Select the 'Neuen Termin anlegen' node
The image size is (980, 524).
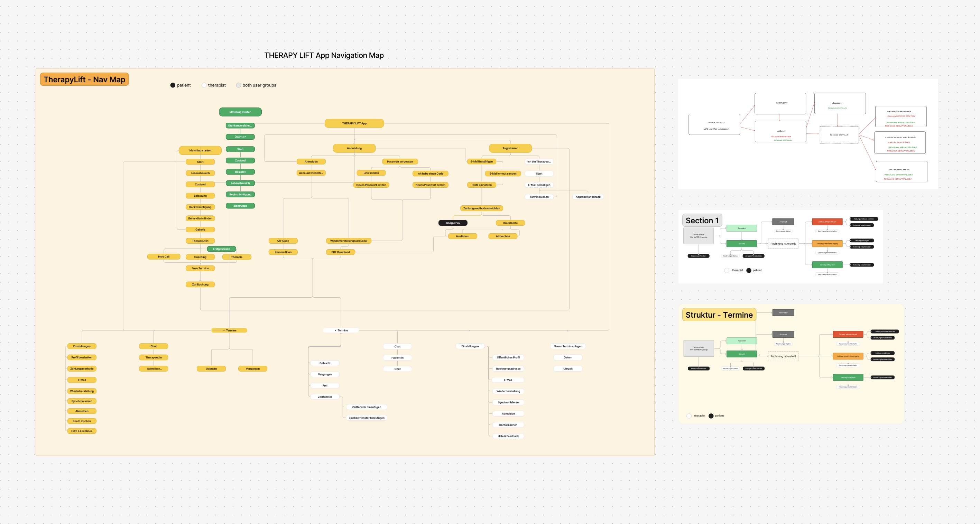(x=567, y=346)
